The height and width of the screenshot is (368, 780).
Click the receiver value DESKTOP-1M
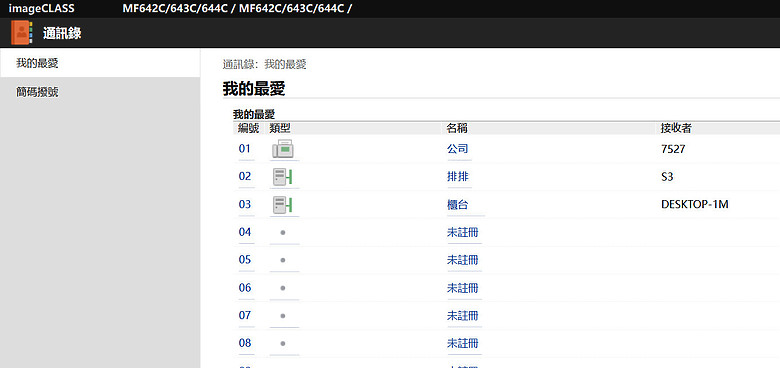point(694,204)
